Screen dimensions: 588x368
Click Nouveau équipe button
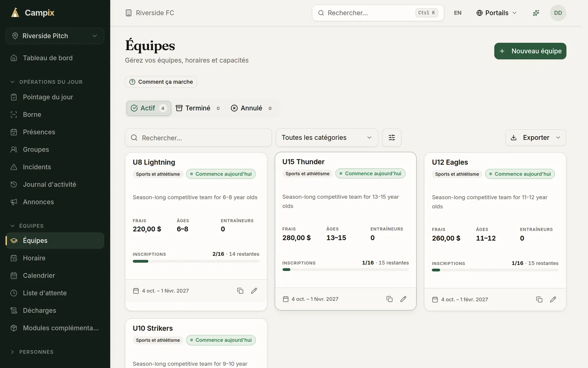[530, 51]
